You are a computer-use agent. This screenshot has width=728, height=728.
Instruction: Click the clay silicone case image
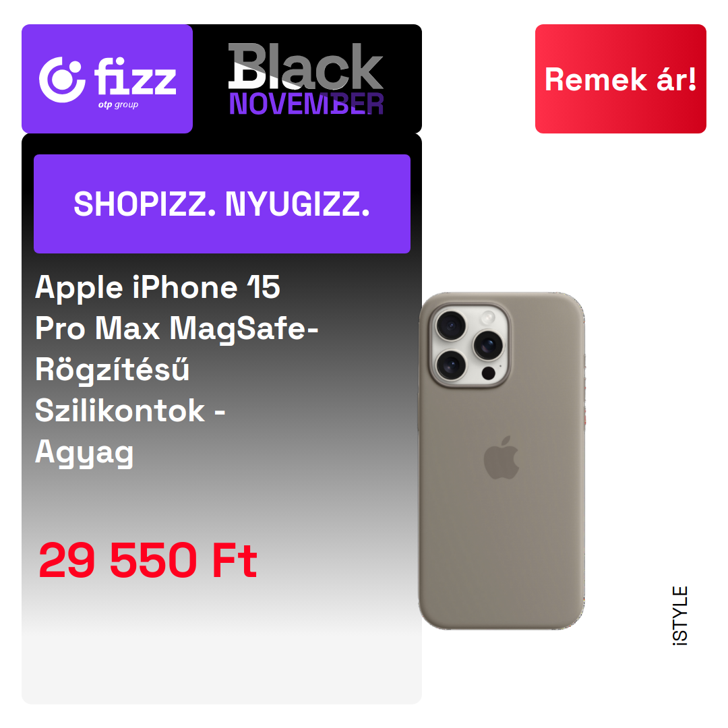point(502,460)
